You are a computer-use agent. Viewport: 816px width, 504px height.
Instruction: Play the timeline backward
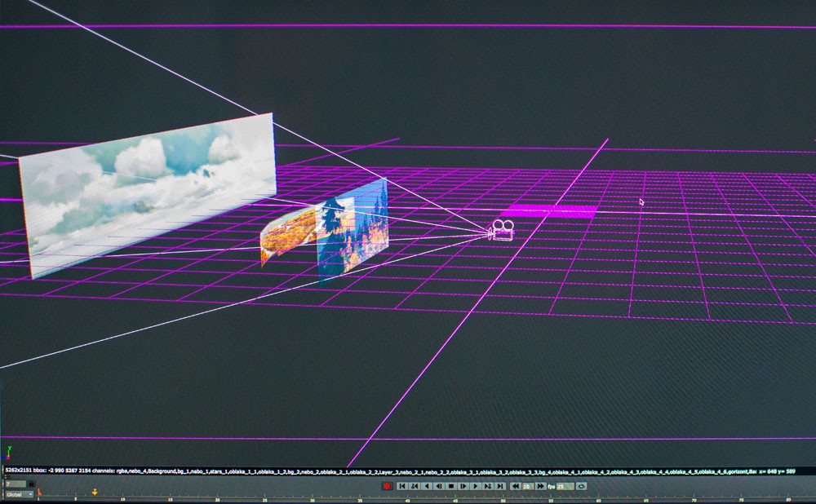click(427, 486)
